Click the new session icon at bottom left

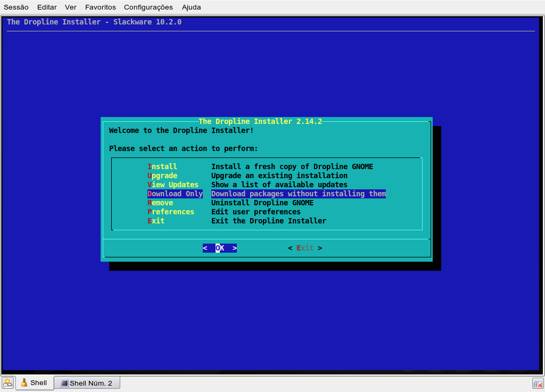7,383
